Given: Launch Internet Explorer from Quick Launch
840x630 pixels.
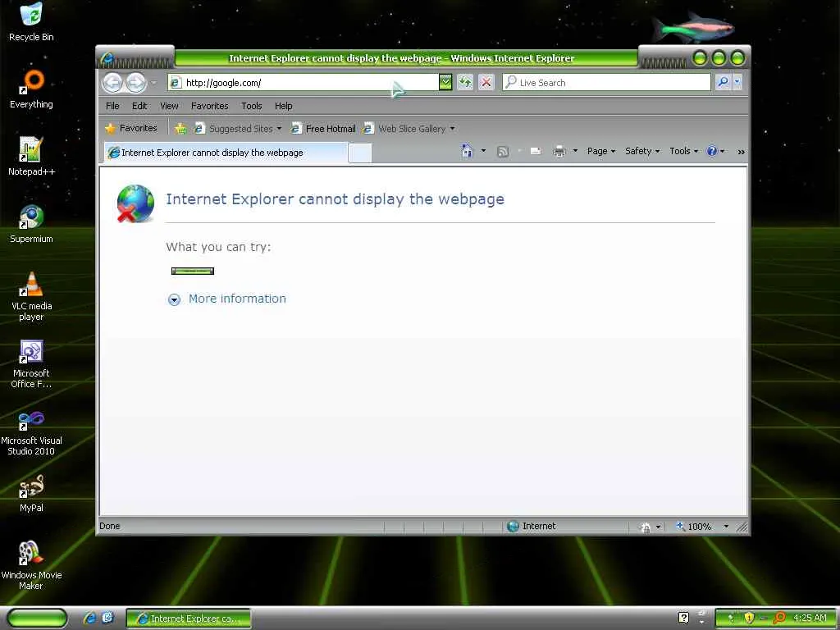Looking at the screenshot, I should (x=89, y=618).
